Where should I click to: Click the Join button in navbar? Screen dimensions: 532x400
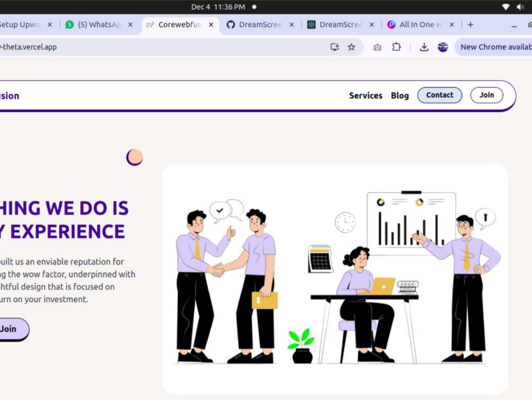click(487, 95)
